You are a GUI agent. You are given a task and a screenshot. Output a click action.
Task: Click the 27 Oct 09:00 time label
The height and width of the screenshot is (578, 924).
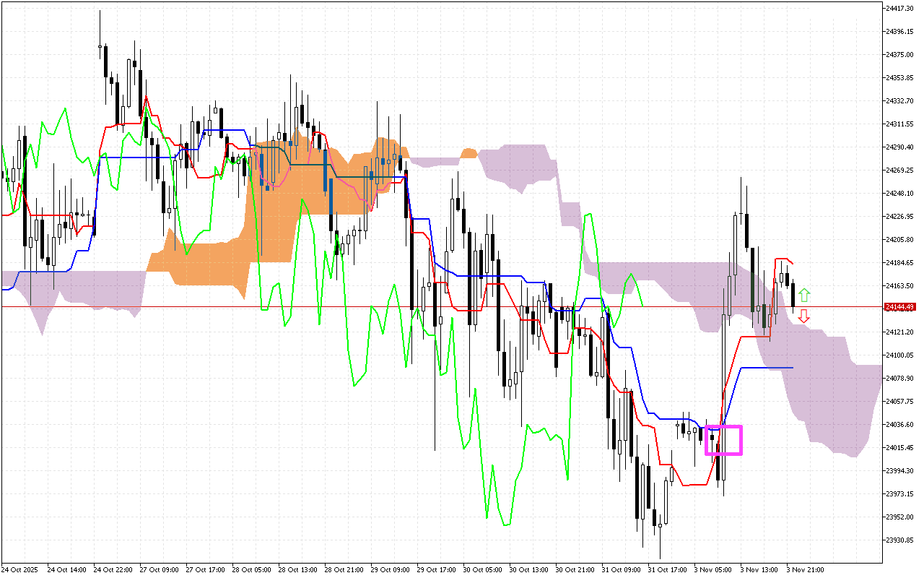(x=158, y=569)
